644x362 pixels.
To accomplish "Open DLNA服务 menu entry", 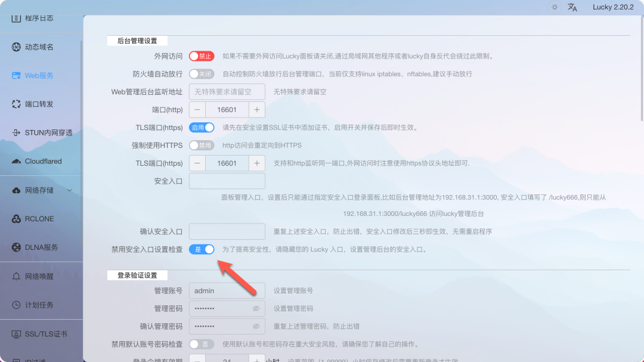I will click(x=41, y=247).
